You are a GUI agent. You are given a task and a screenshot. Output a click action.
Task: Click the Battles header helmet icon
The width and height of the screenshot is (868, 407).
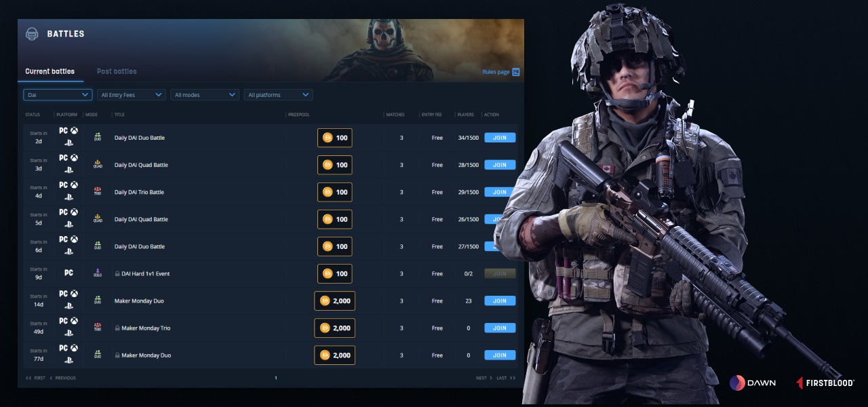tap(32, 34)
